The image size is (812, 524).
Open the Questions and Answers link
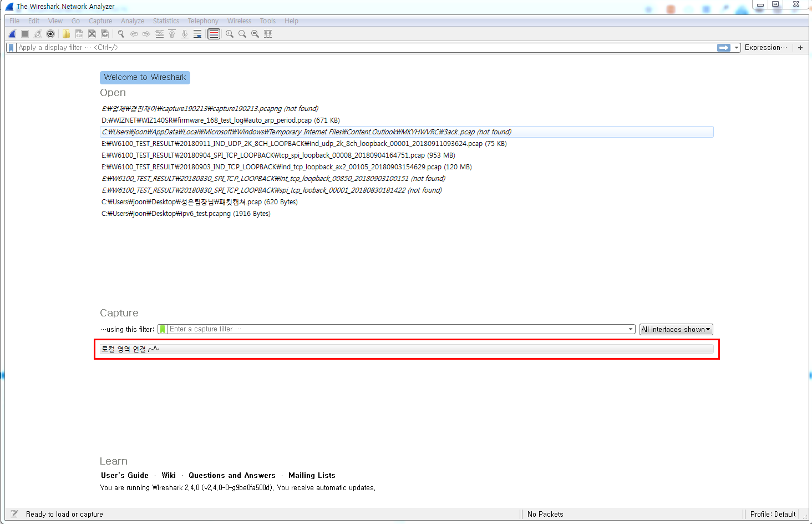click(x=232, y=475)
